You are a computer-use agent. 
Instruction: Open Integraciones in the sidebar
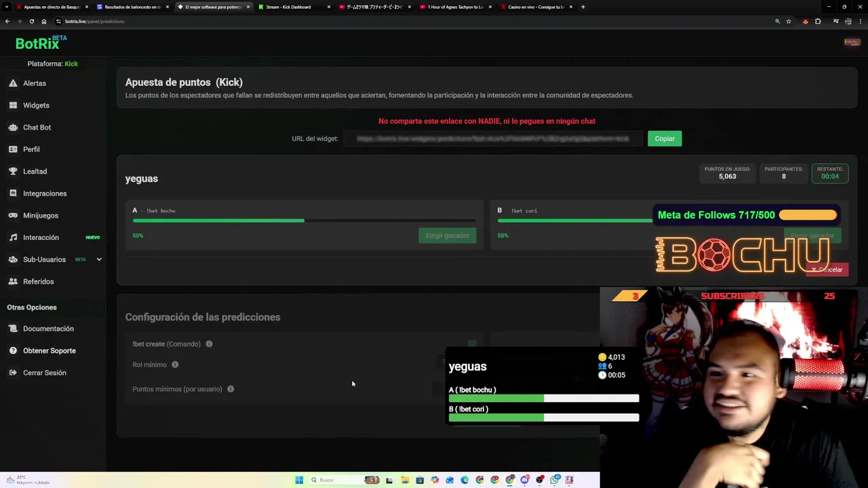[x=44, y=193]
